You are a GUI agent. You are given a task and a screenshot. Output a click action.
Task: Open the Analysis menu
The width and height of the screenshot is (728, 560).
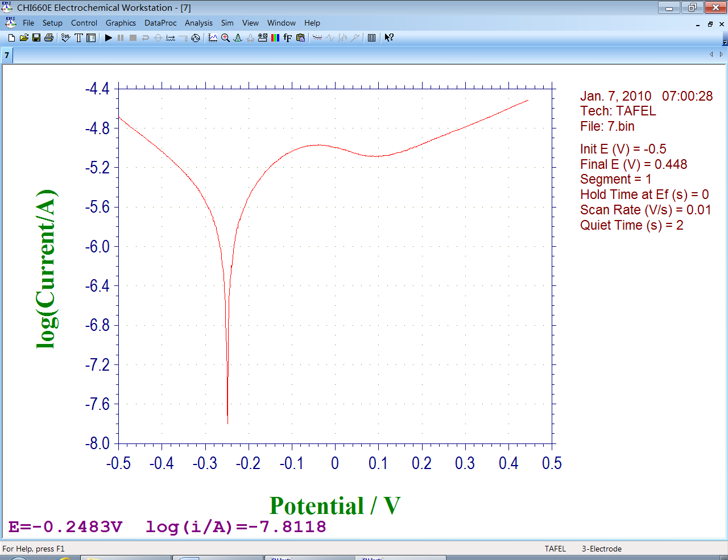point(198,23)
